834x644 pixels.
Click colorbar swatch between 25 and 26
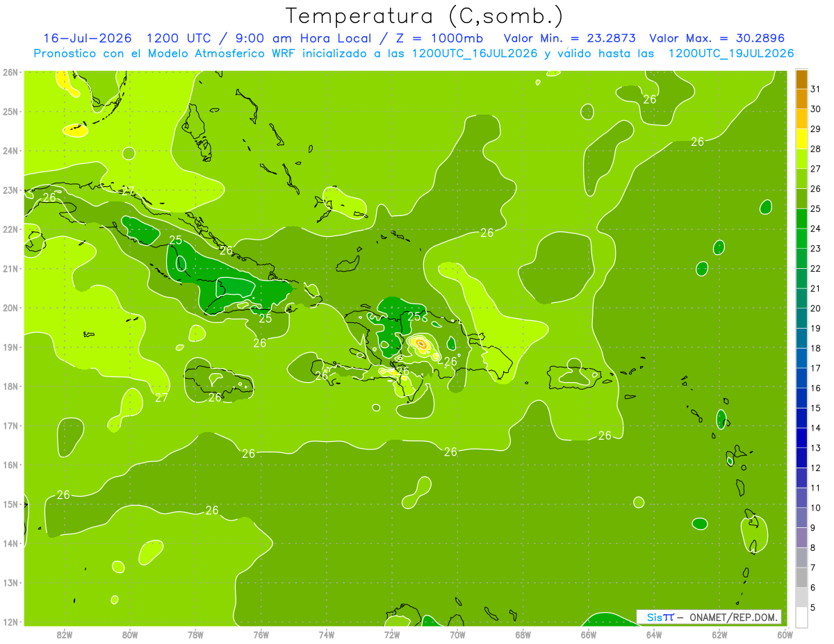tap(801, 199)
